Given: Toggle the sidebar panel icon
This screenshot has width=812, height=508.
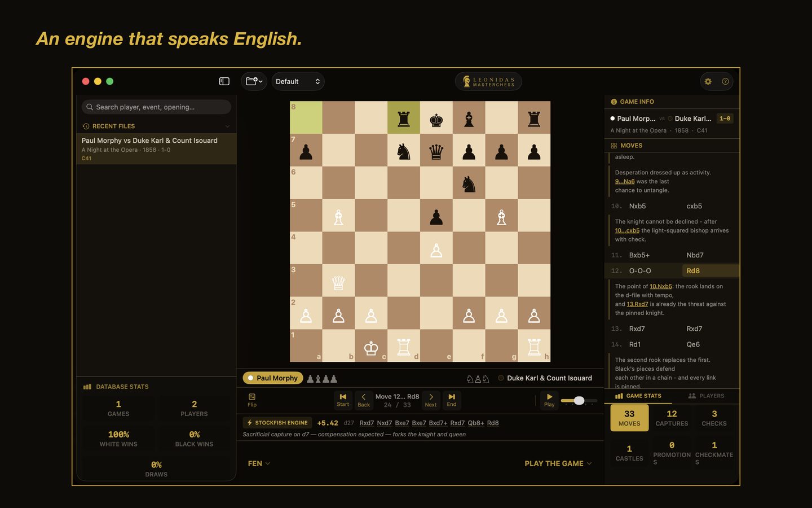Looking at the screenshot, I should coord(224,81).
